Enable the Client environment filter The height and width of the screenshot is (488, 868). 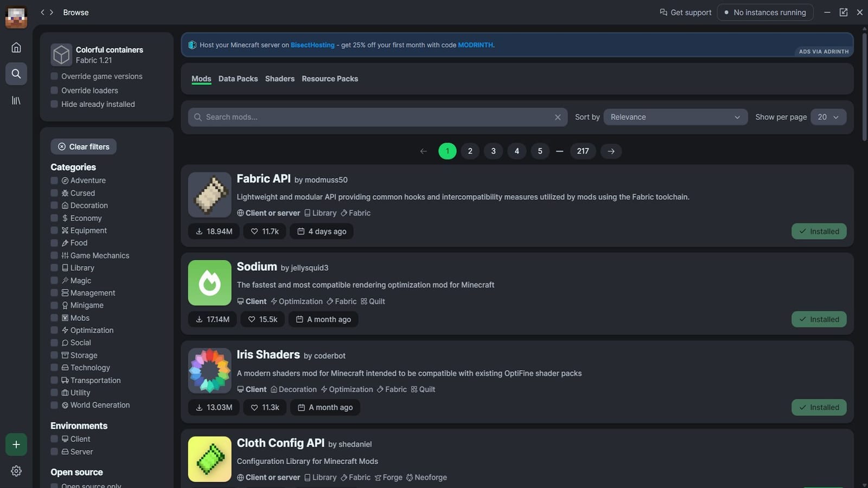[x=54, y=439]
